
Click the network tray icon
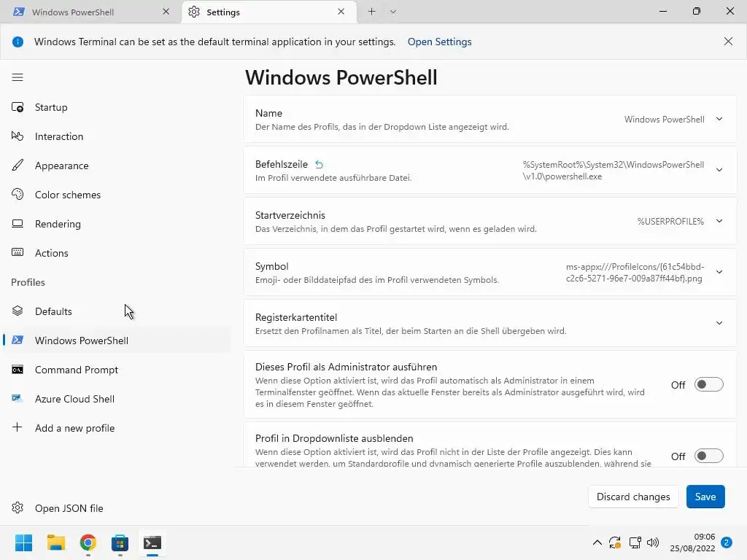[635, 542]
